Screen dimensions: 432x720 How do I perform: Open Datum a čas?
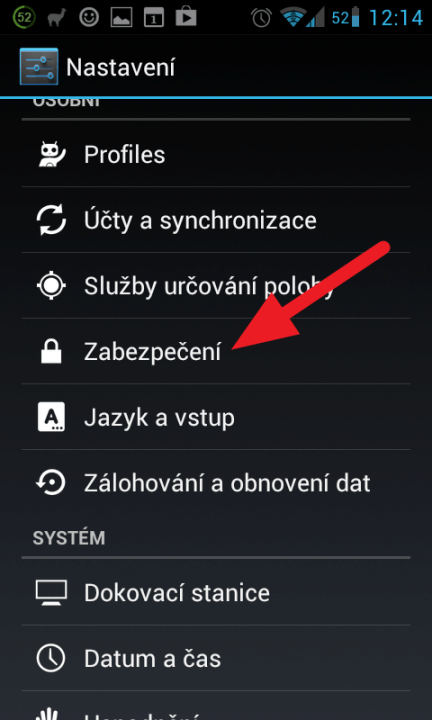[216, 658]
